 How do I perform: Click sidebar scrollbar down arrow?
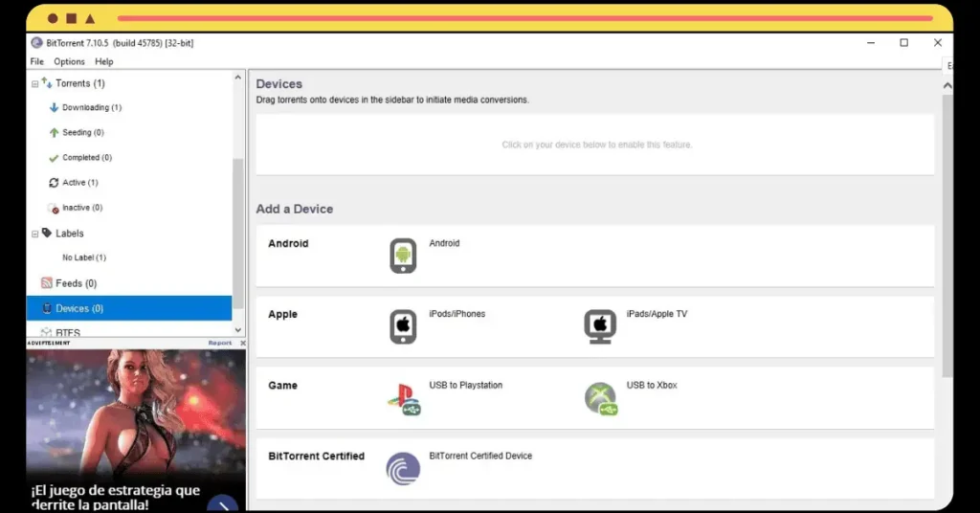click(x=237, y=329)
